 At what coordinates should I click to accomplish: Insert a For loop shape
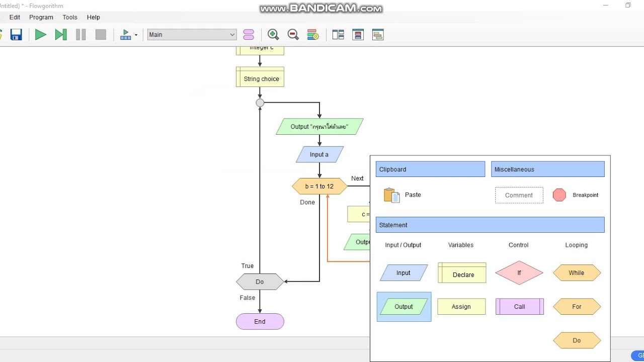(577, 307)
